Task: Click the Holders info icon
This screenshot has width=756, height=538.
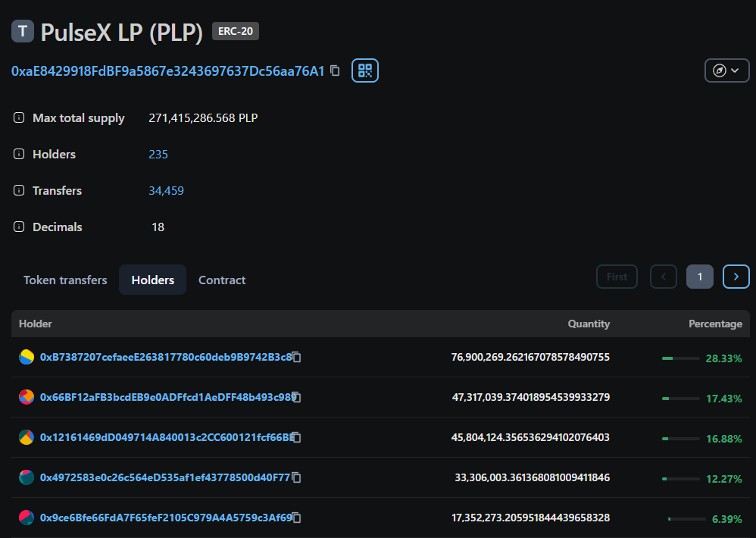Action: tap(19, 155)
